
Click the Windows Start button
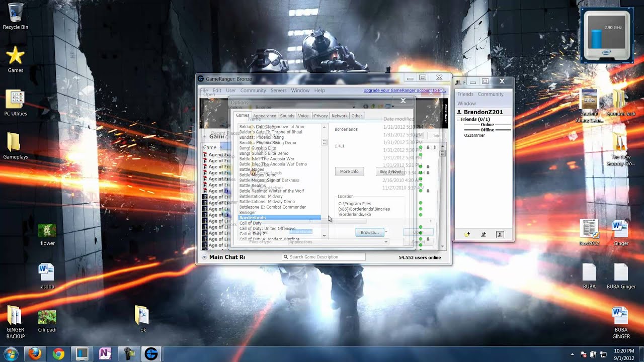(x=10, y=353)
